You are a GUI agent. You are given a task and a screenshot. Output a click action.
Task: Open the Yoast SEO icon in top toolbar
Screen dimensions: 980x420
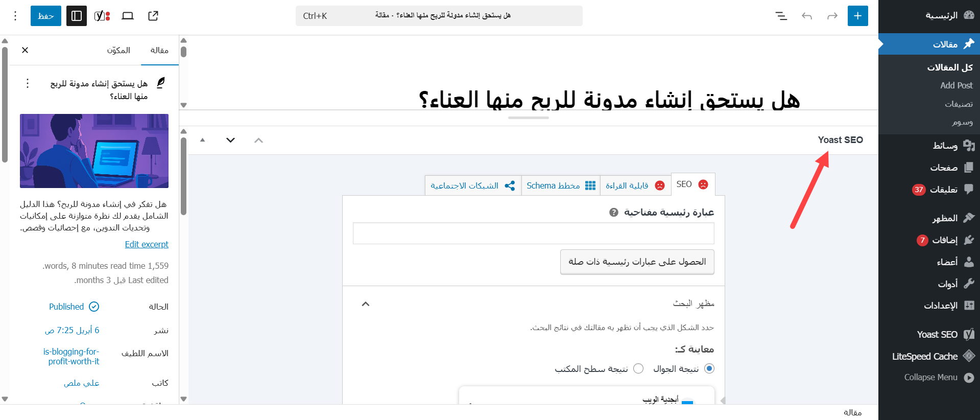(102, 16)
